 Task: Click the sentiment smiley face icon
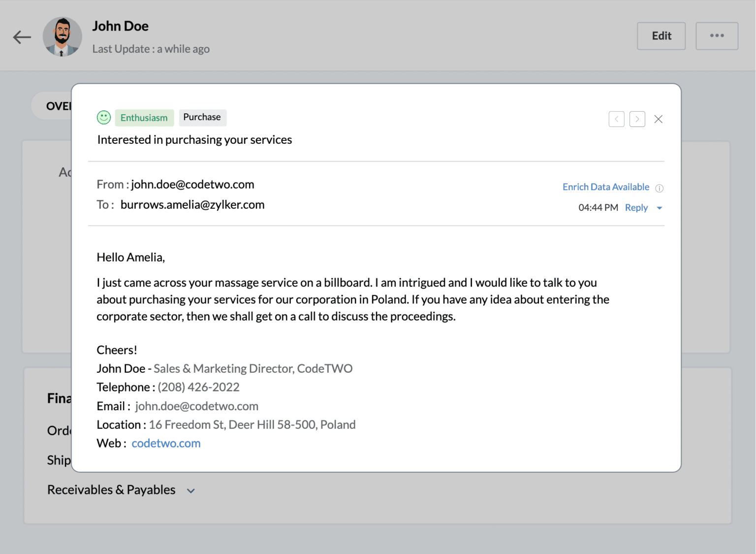tap(103, 118)
